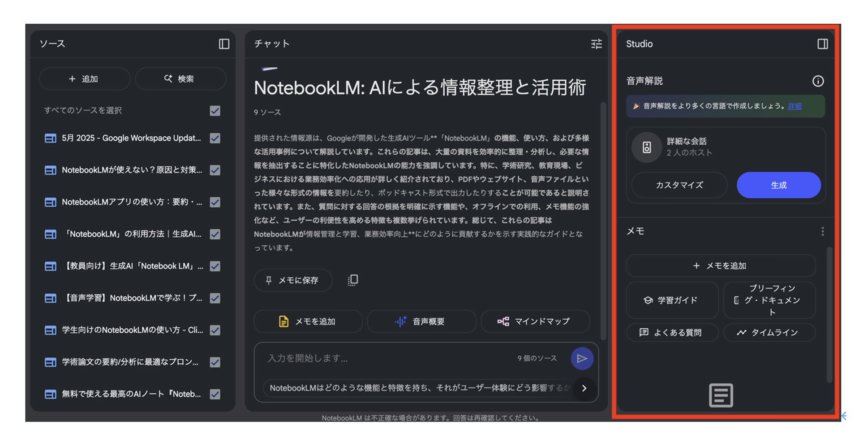View the 音声解説 info tooltip
This screenshot has height=443, width=868.
(818, 81)
